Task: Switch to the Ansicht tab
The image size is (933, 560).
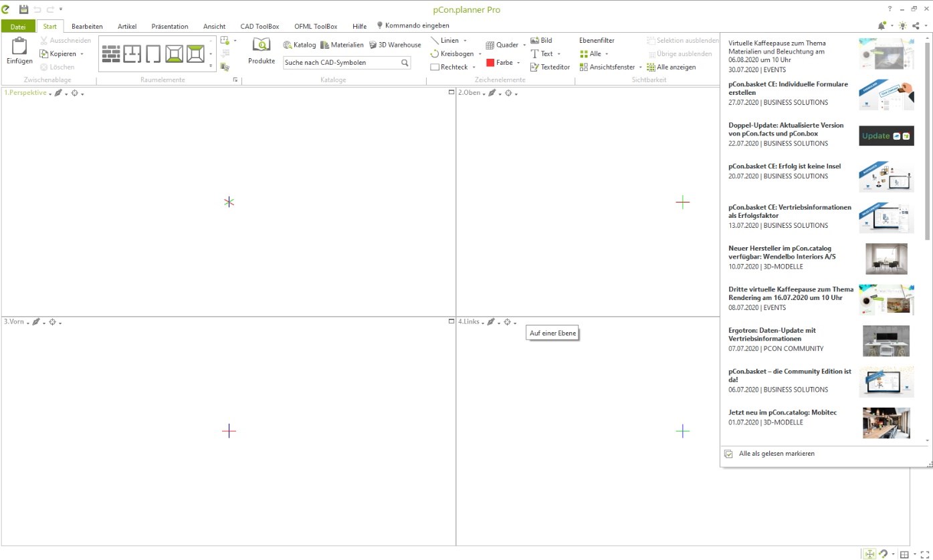Action: click(x=215, y=26)
